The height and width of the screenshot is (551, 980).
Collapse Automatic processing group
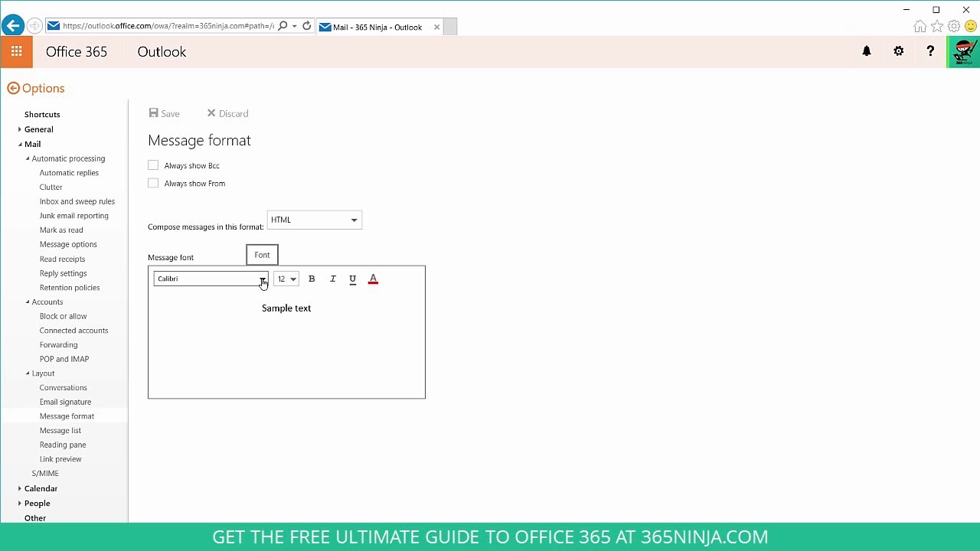pyautogui.click(x=28, y=158)
